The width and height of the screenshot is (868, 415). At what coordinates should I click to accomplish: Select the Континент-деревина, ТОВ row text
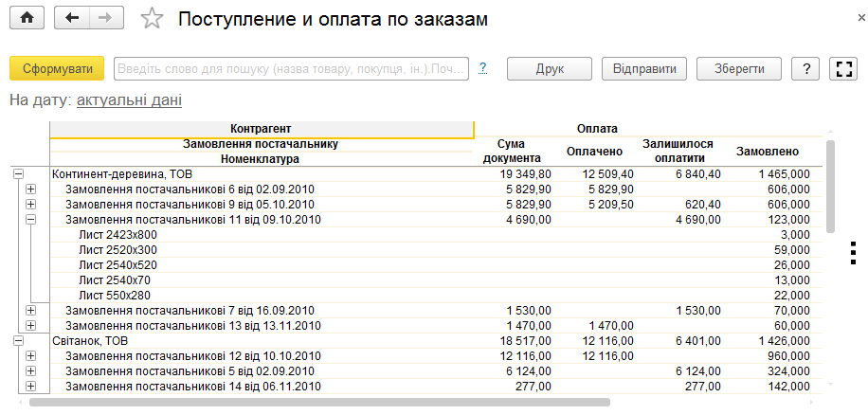pos(122,174)
